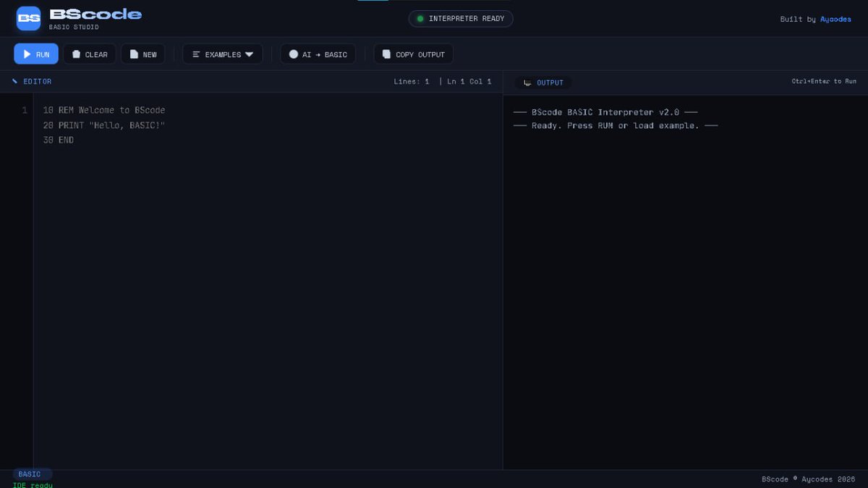Select the OUTPUT tab
This screenshot has height=488, width=868.
click(x=543, y=83)
